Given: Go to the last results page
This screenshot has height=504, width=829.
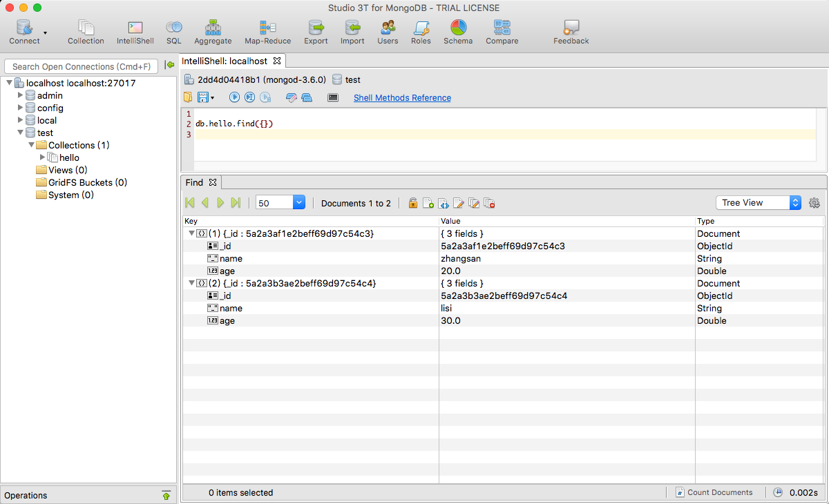Looking at the screenshot, I should coord(236,202).
